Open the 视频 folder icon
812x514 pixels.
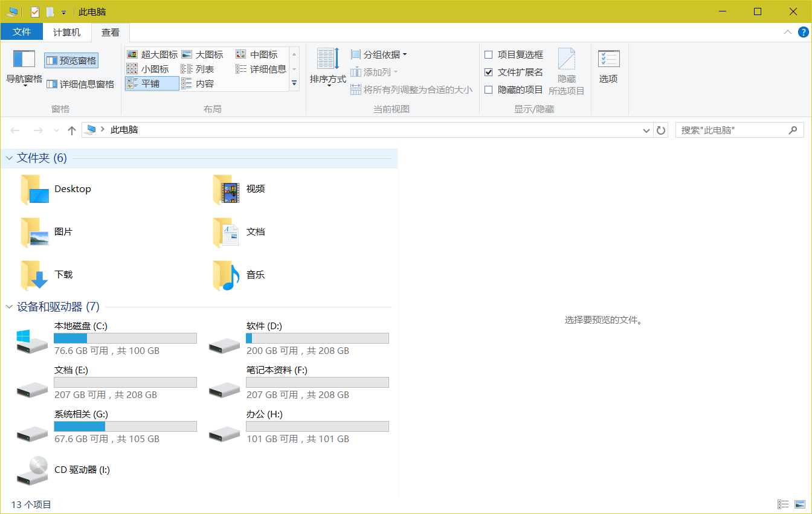226,190
